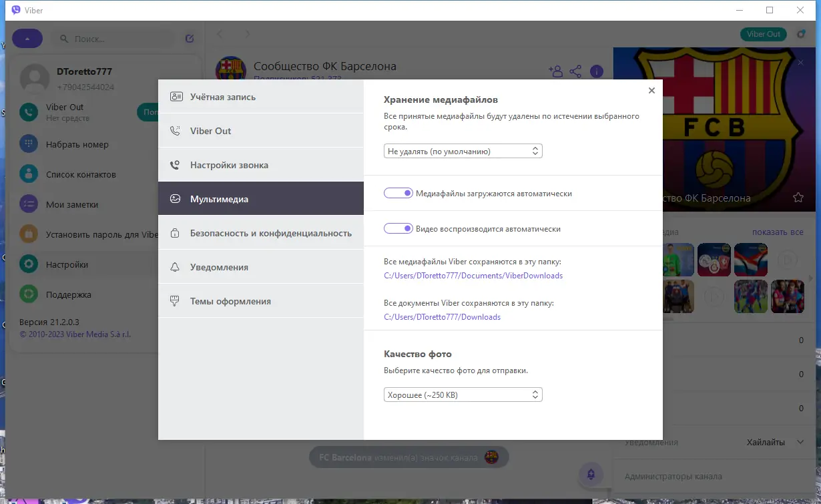The width and height of the screenshot is (821, 504).
Task: Close the settings dialog with the X
Action: [651, 91]
